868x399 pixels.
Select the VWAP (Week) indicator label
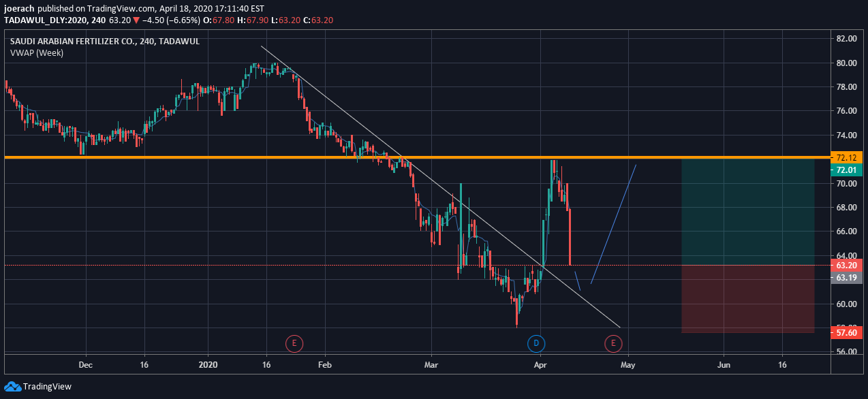[37, 52]
